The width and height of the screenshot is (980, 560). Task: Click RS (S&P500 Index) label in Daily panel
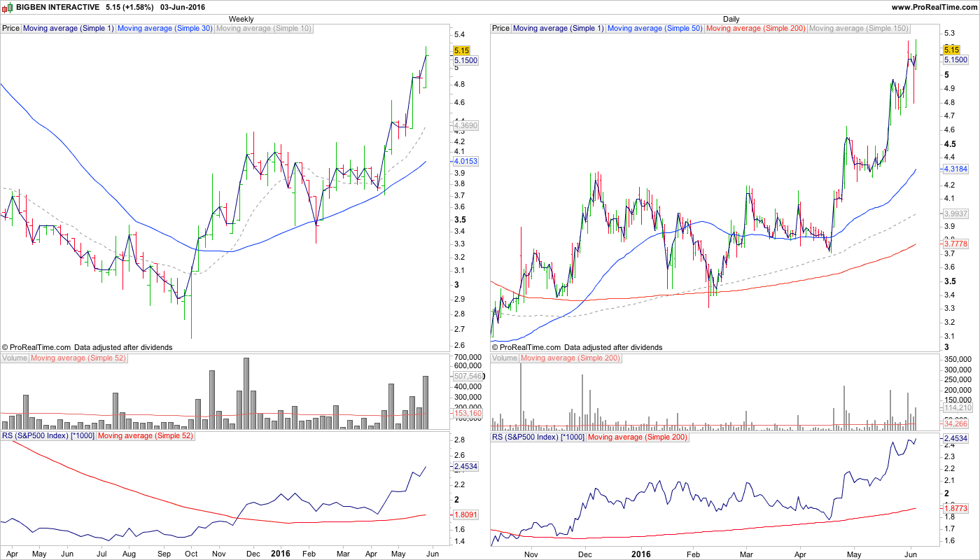538,436
